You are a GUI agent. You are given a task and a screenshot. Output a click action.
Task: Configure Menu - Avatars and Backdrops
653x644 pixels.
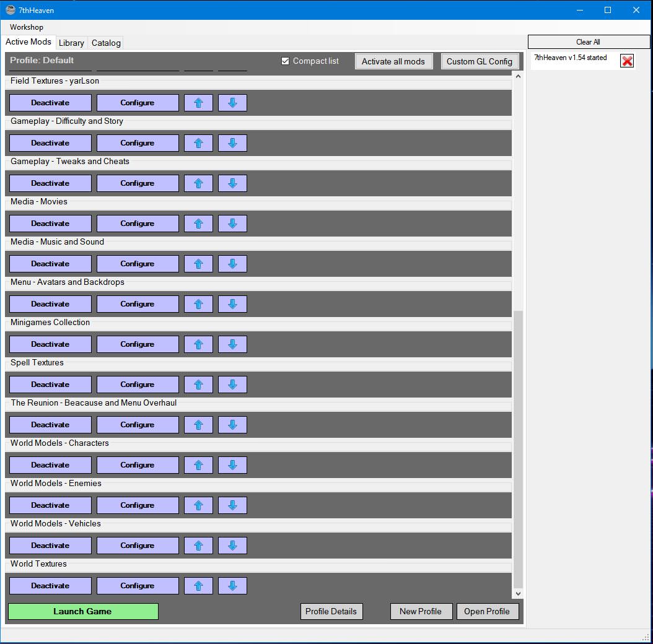pos(138,304)
